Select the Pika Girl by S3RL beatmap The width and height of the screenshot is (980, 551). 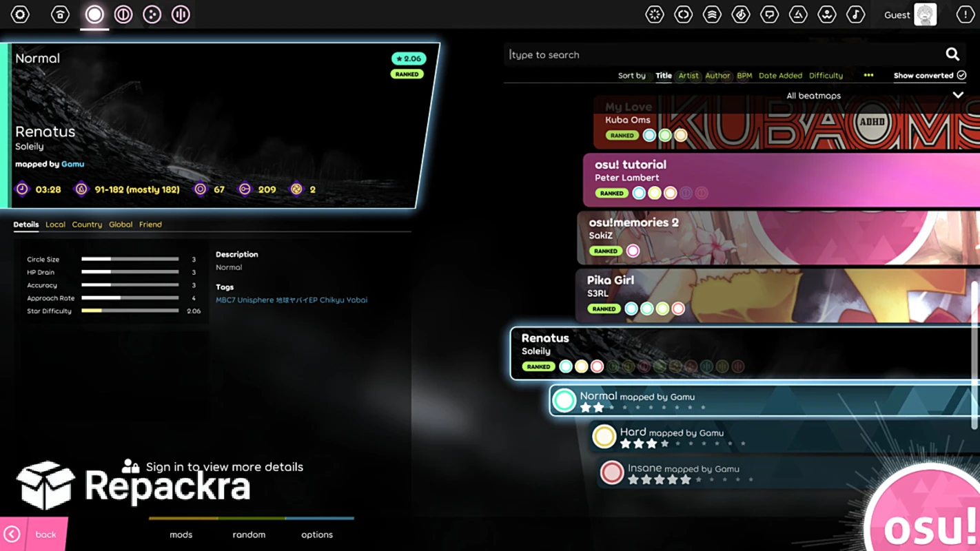pos(777,295)
